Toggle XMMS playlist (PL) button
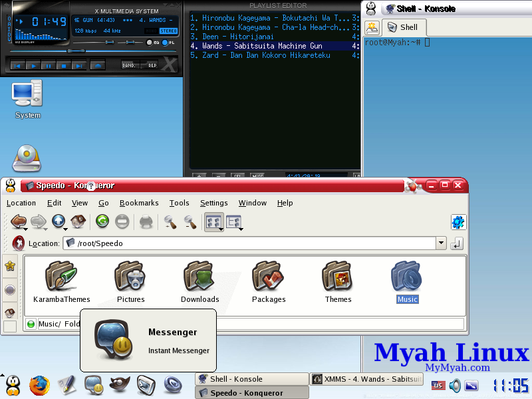This screenshot has height=399, width=532. [x=168, y=43]
